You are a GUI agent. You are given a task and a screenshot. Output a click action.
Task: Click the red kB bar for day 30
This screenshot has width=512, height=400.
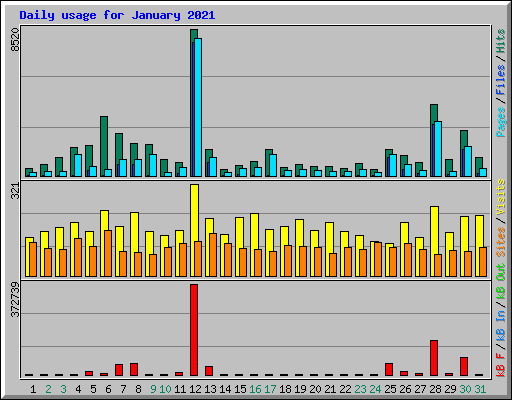tap(464, 367)
